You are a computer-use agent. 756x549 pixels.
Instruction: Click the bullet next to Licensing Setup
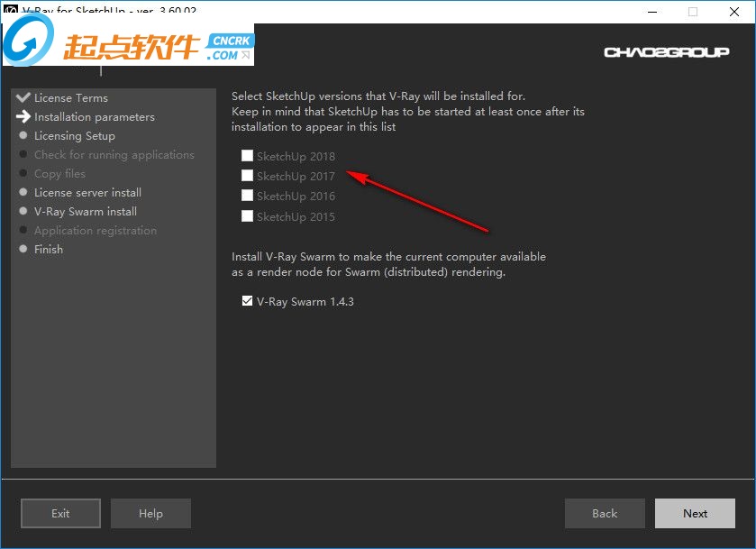click(23, 135)
